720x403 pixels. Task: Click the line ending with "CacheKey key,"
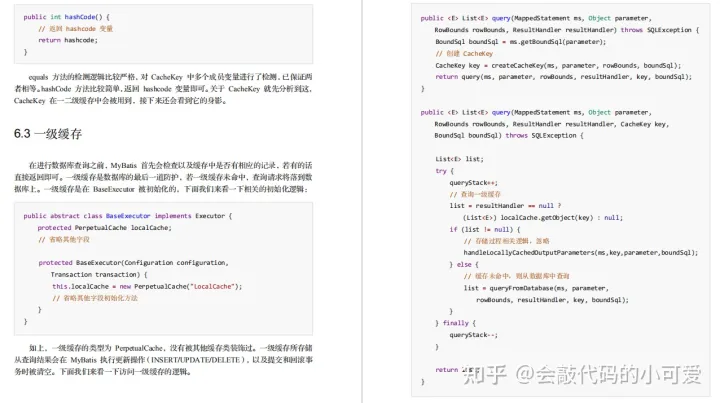pyautogui.click(x=551, y=124)
